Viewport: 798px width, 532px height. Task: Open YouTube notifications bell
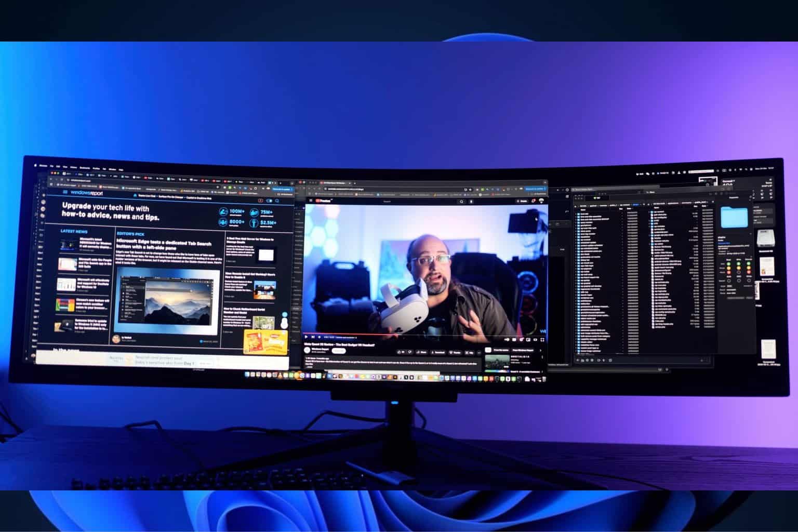[533, 201]
